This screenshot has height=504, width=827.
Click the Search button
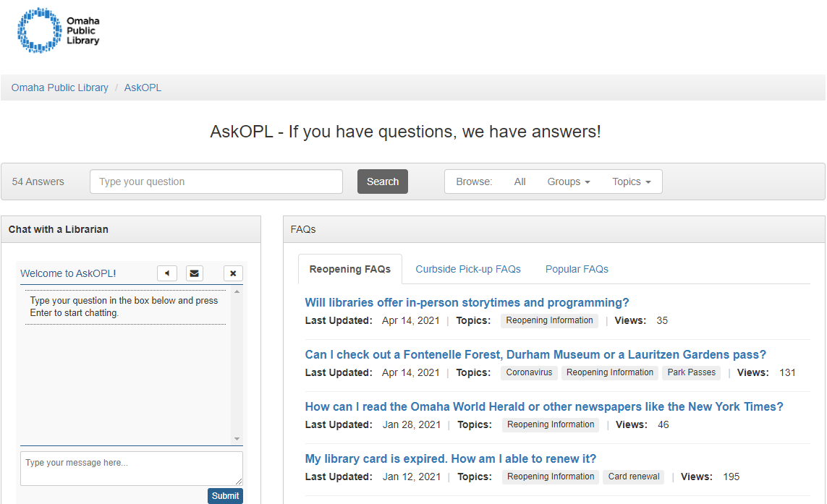point(382,181)
